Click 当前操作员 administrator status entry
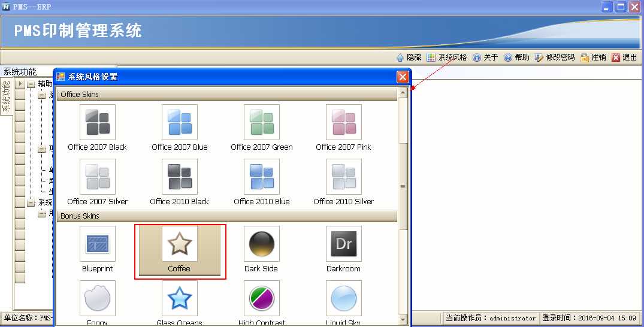The image size is (644, 327). (491, 318)
